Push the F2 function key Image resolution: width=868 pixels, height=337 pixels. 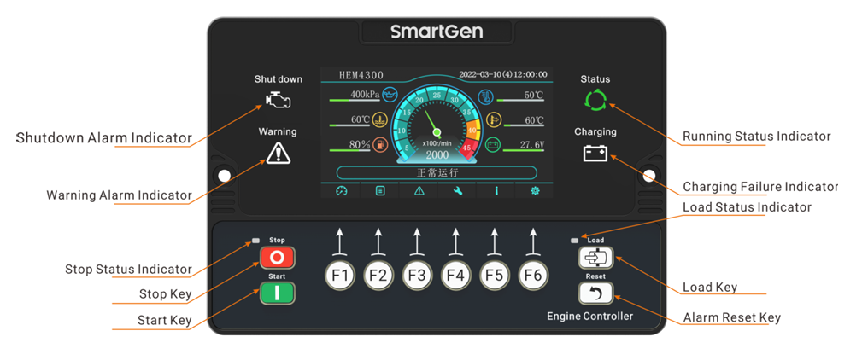click(378, 275)
